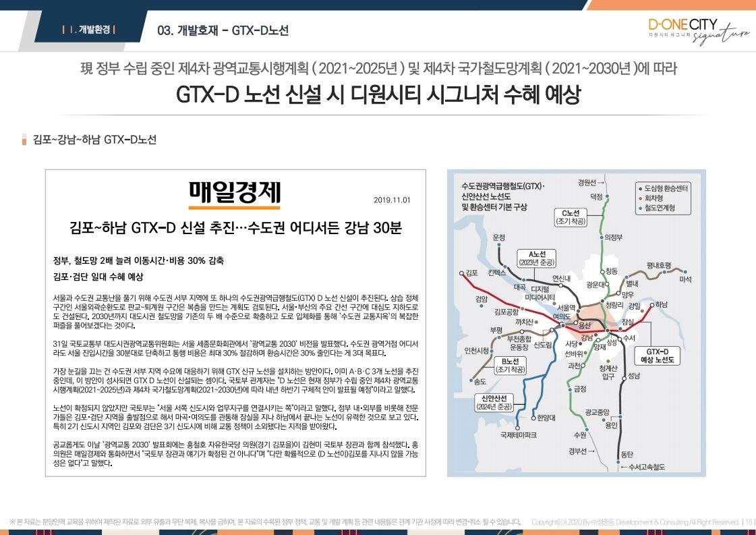Click the '덕정' station on the map
Image resolution: width=756 pixels, height=535 pixels.
click(x=596, y=197)
